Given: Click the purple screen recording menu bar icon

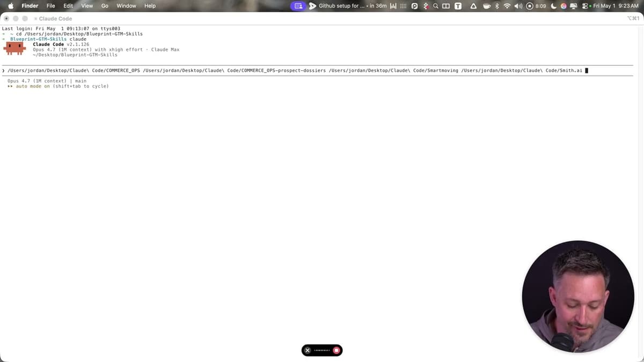Looking at the screenshot, I should click(x=298, y=6).
